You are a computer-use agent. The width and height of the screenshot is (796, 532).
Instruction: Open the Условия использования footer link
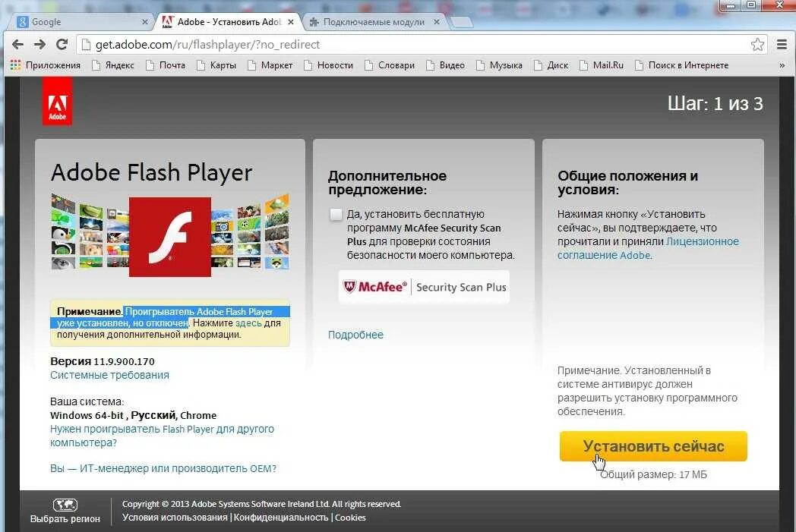point(175,518)
